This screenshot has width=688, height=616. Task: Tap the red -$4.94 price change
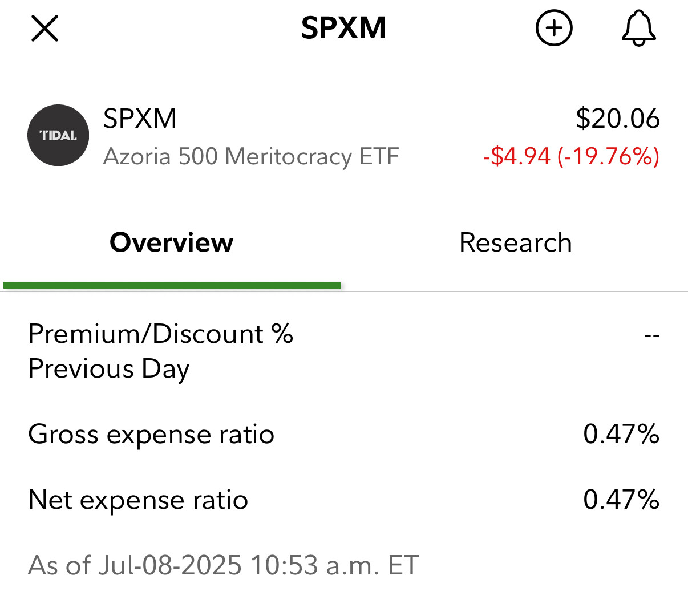517,156
